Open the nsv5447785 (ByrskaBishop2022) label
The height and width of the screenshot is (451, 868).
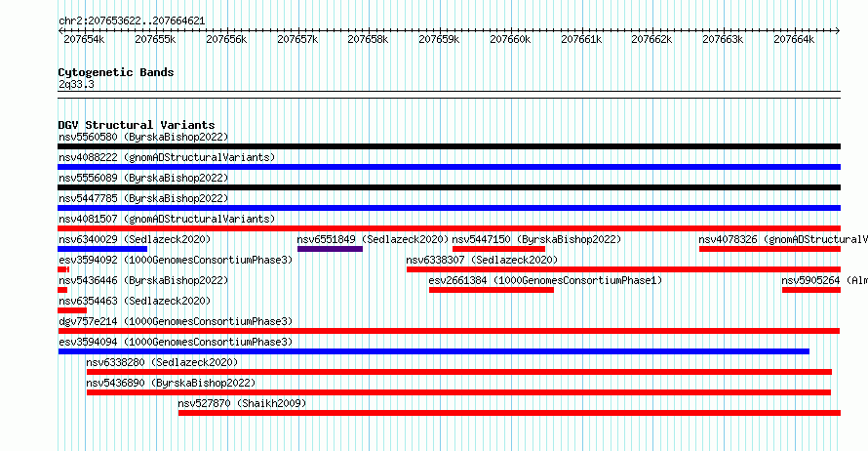point(143,198)
